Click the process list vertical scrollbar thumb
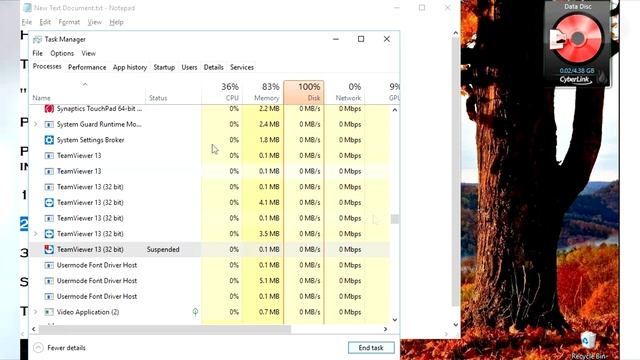Screen dimensions: 640x360 (395, 219)
